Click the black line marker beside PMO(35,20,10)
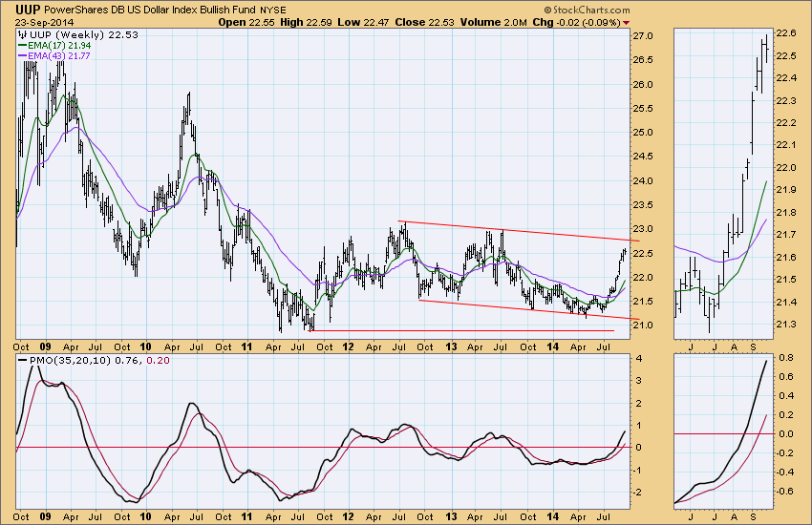Viewport: 812px width, 525px height. [x=23, y=361]
